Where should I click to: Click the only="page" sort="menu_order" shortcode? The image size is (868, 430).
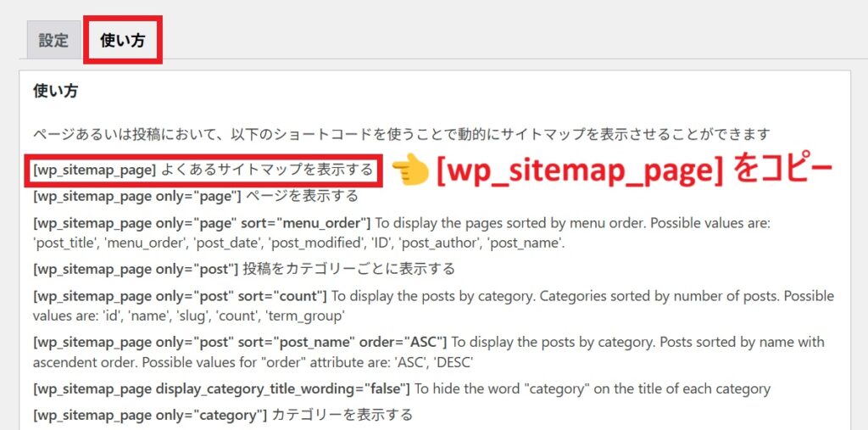[x=202, y=223]
